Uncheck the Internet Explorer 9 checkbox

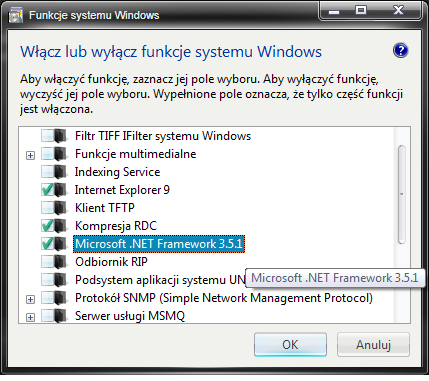47,190
